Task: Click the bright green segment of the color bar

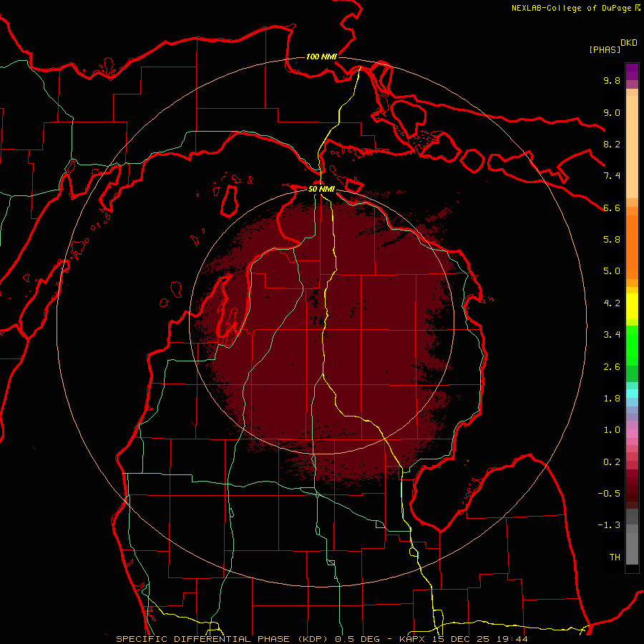Action: click(x=632, y=345)
